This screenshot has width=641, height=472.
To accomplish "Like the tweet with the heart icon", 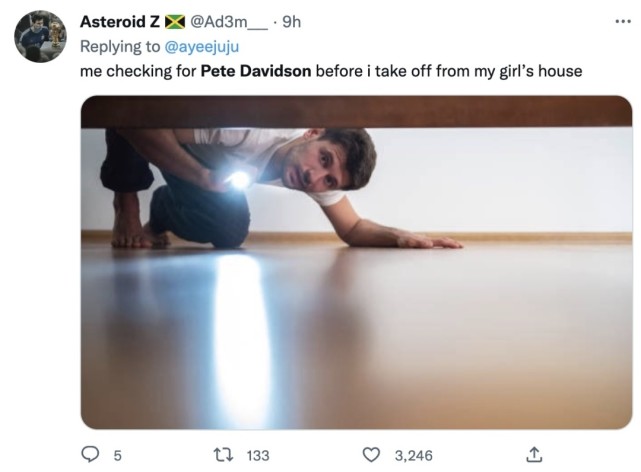I will click(371, 455).
